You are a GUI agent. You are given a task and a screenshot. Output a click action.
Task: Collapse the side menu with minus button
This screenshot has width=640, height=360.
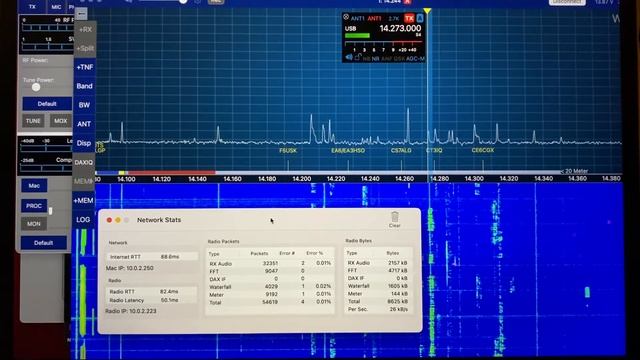click(x=81, y=14)
